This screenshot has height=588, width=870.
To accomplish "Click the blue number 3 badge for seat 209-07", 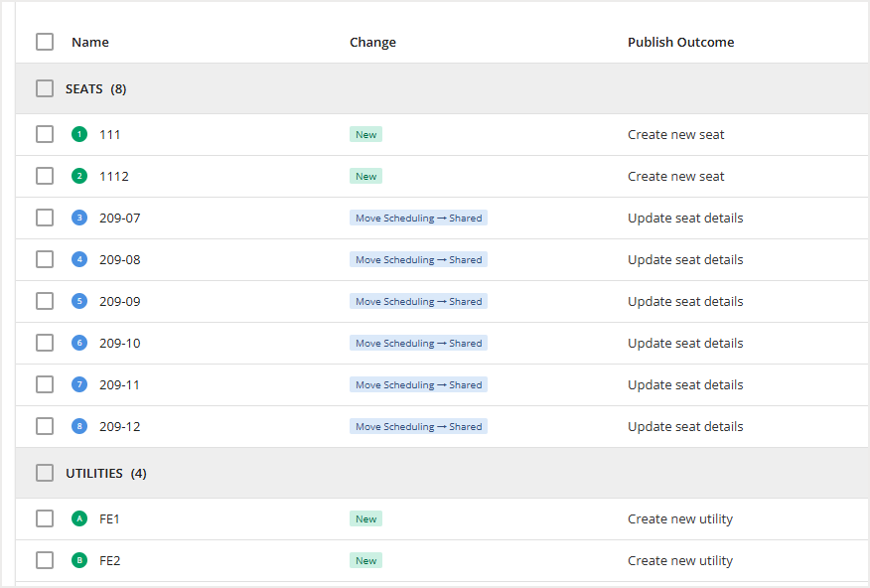I will (x=79, y=218).
